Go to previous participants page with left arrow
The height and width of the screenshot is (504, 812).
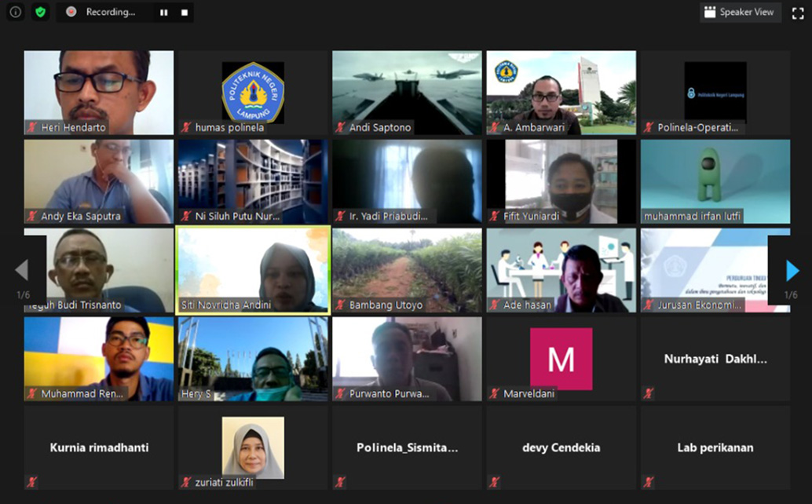tap(21, 271)
